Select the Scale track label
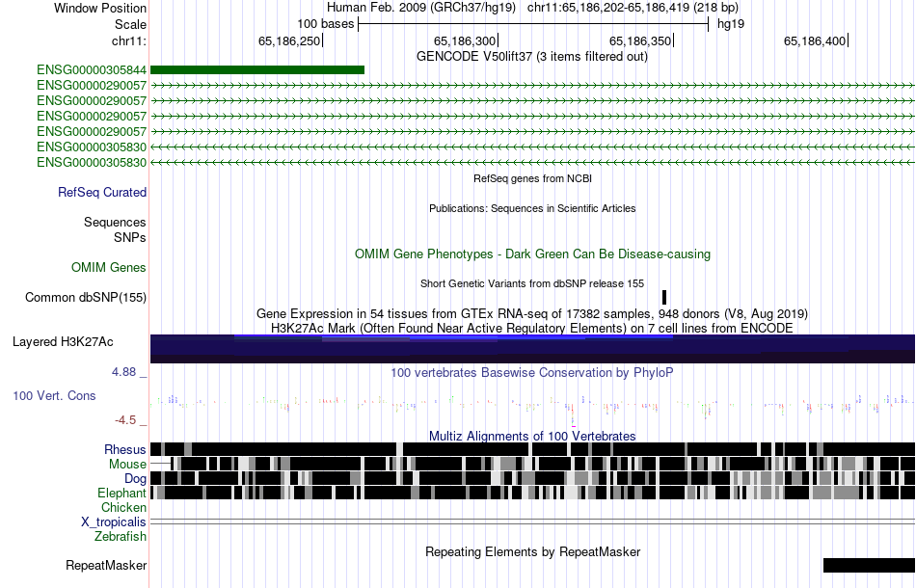Viewport: 916px width, 588px height. (x=130, y=24)
